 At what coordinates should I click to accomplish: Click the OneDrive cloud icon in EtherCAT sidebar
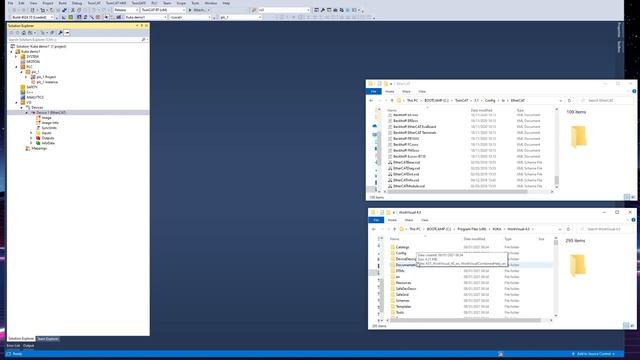coord(375,126)
